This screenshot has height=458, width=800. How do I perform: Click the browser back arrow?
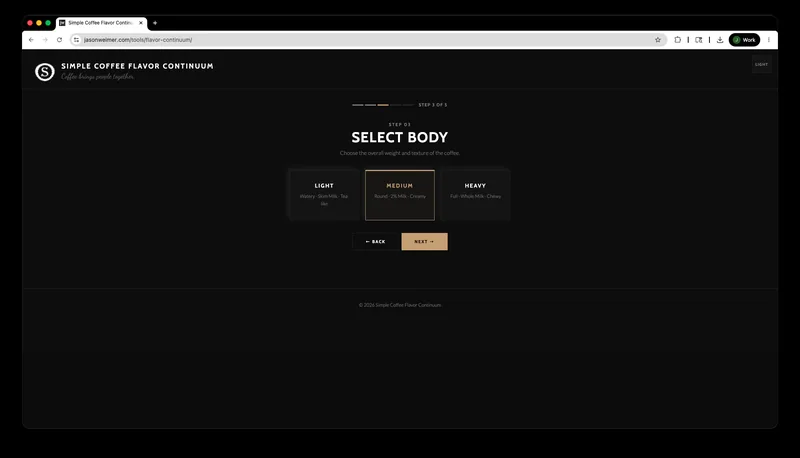[31, 40]
